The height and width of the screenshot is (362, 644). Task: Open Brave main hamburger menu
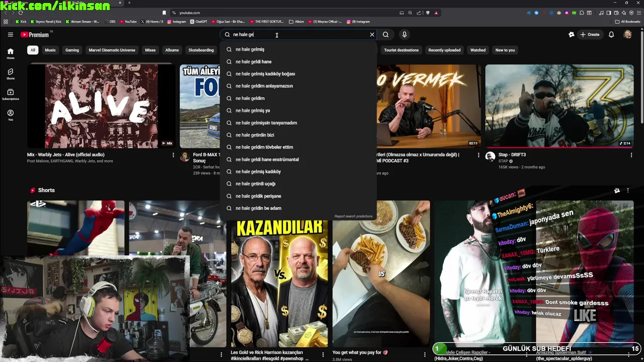coord(638,13)
